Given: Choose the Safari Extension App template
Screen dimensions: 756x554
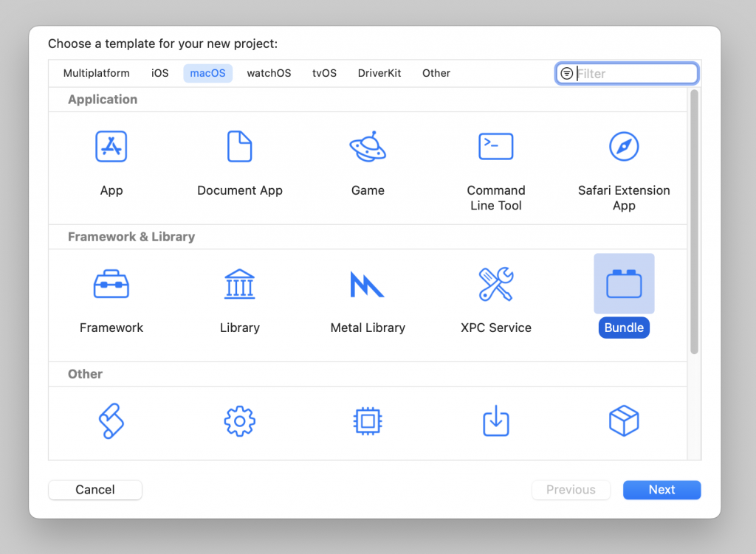Looking at the screenshot, I should click(624, 147).
